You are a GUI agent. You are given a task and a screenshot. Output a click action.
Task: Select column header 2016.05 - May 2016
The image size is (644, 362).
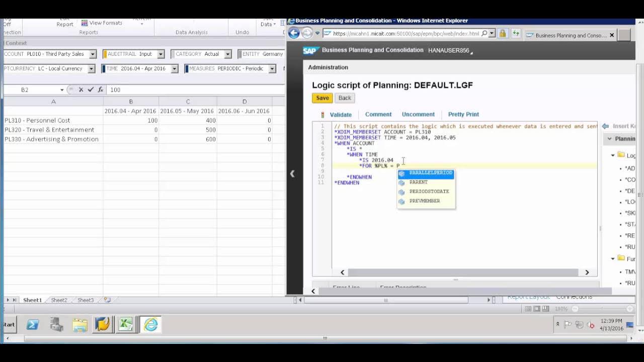click(187, 111)
